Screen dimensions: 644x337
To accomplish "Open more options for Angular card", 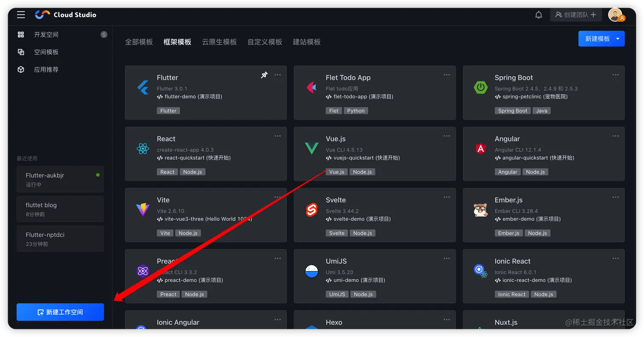I will [x=615, y=136].
